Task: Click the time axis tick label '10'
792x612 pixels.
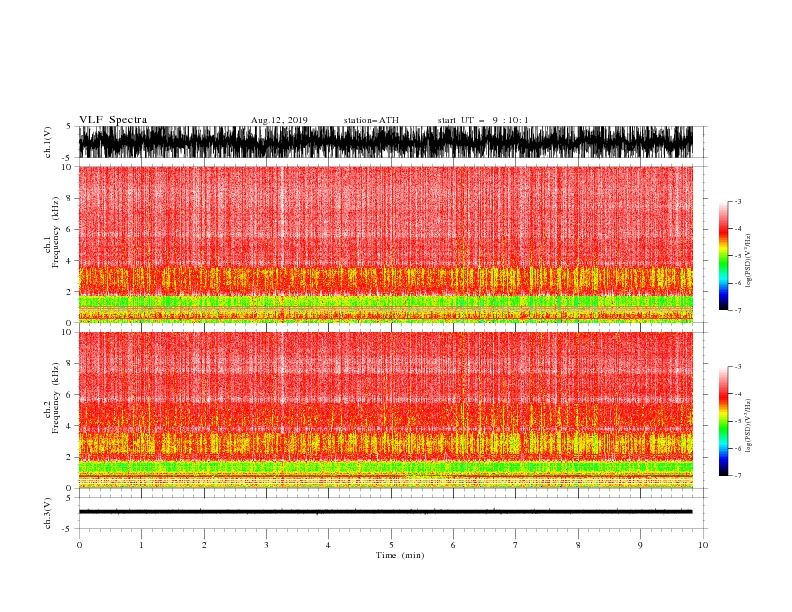Action: (703, 545)
